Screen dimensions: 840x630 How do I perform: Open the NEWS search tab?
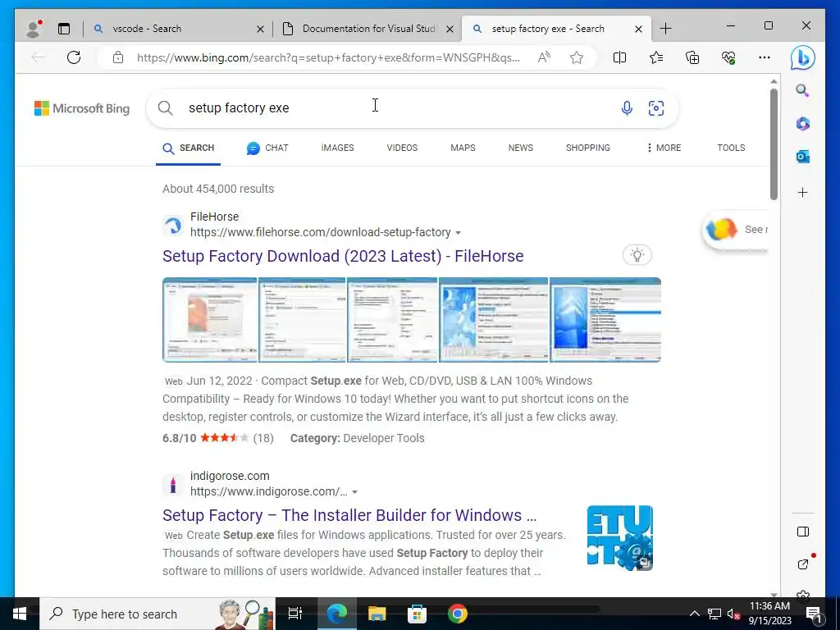pos(521,148)
